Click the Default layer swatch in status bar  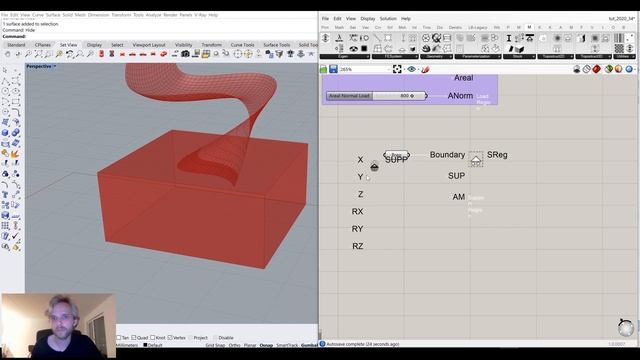coord(145,345)
